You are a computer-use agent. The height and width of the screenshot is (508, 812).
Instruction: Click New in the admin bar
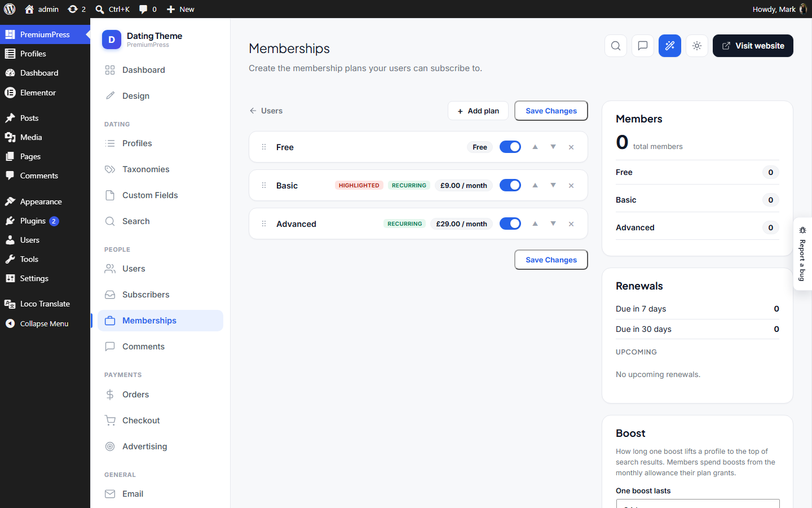coord(180,9)
